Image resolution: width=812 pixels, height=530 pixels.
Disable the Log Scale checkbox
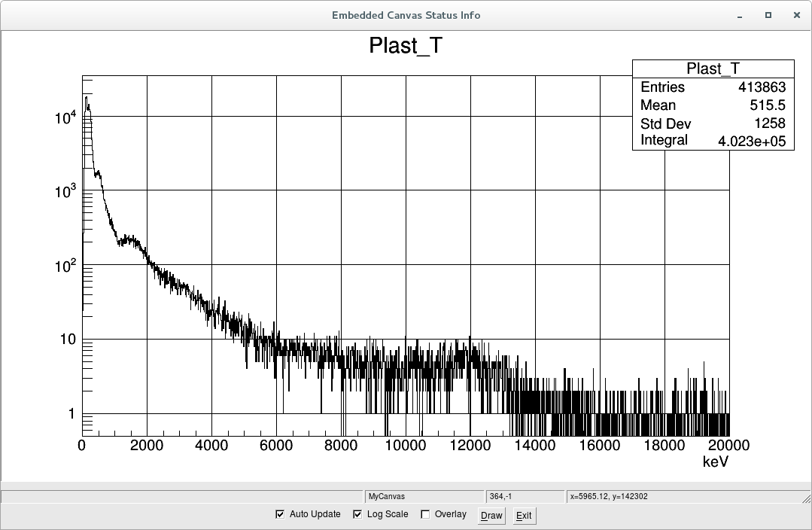point(357,515)
